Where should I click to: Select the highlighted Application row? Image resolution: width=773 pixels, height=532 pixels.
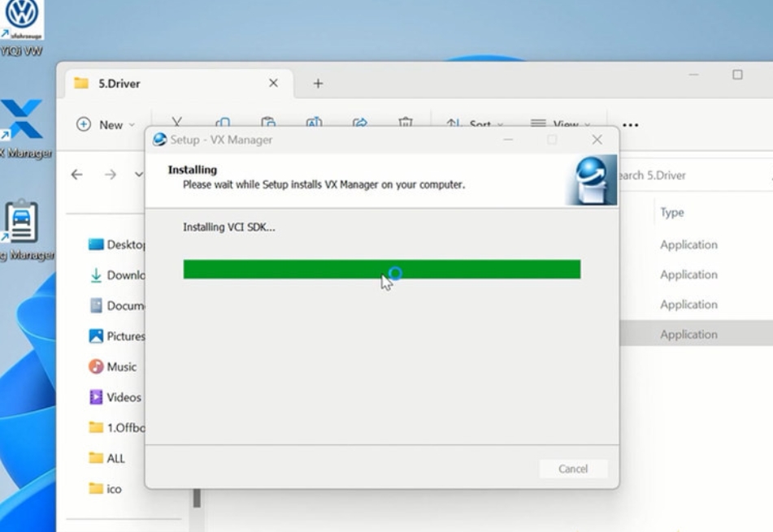[x=696, y=334]
